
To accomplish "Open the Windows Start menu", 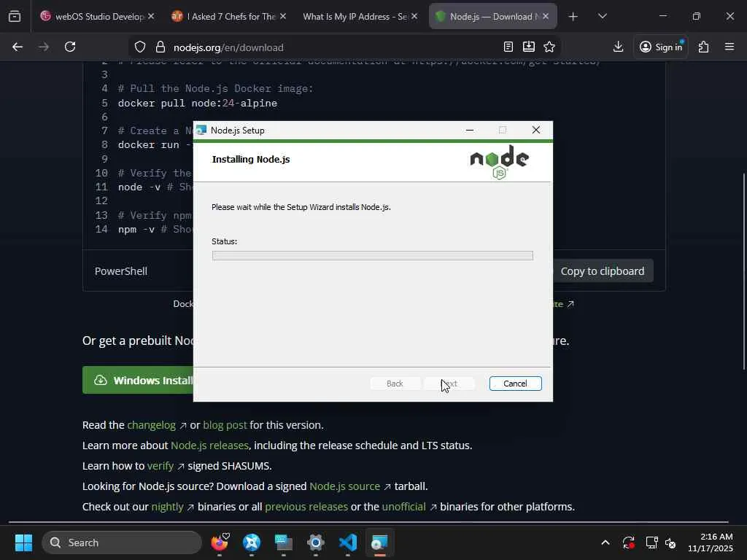I will pyautogui.click(x=23, y=542).
